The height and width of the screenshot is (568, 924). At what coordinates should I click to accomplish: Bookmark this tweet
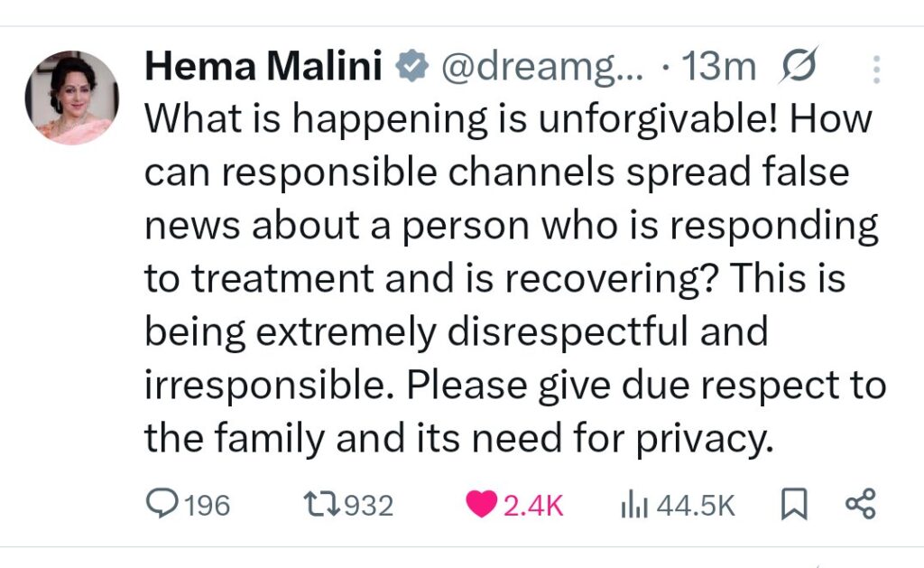pos(791,505)
